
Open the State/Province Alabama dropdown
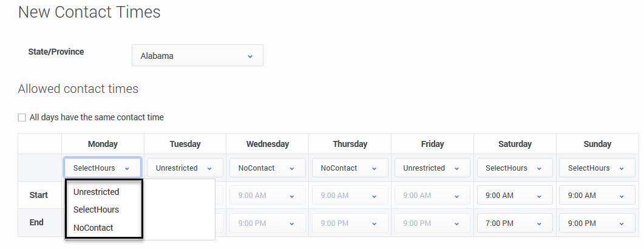(197, 56)
